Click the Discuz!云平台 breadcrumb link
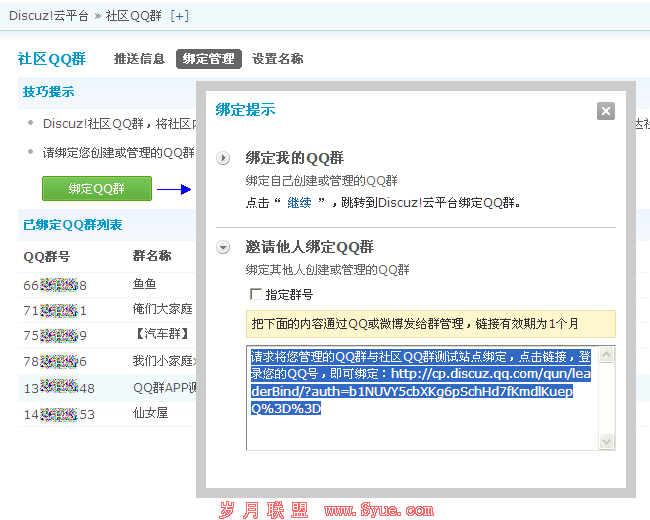 (49, 16)
